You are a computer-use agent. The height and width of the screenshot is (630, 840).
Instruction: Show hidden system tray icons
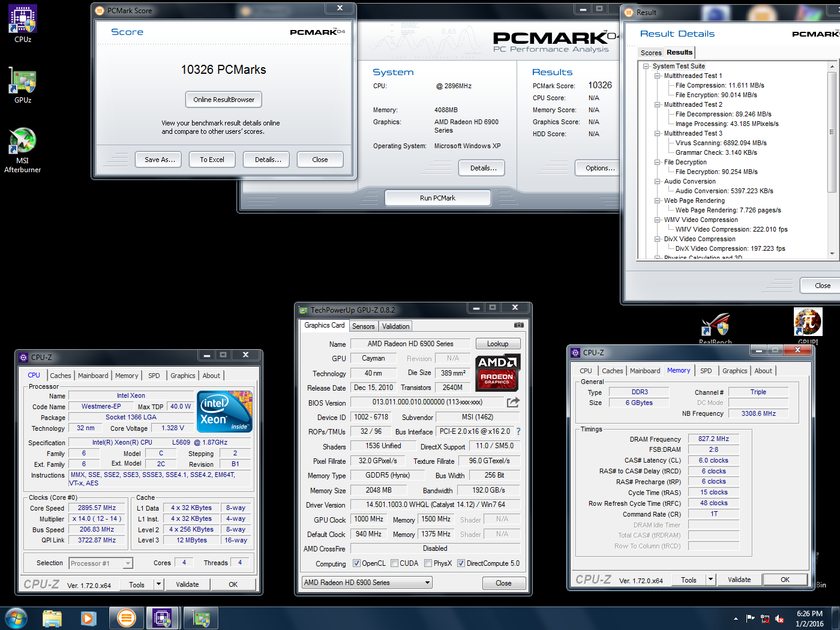736,619
